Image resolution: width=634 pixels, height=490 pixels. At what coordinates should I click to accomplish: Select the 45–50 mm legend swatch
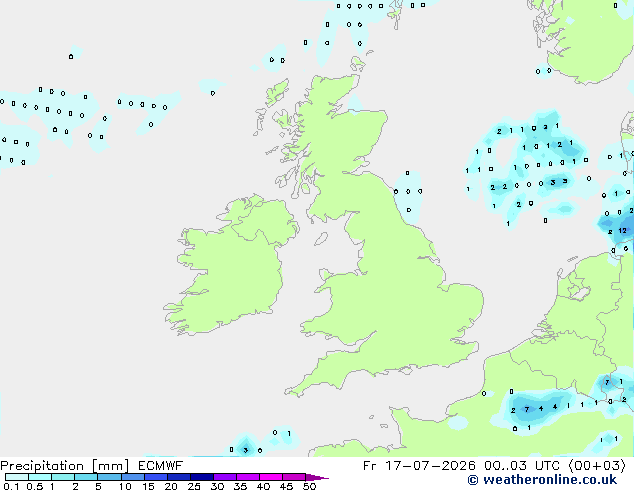point(294,477)
